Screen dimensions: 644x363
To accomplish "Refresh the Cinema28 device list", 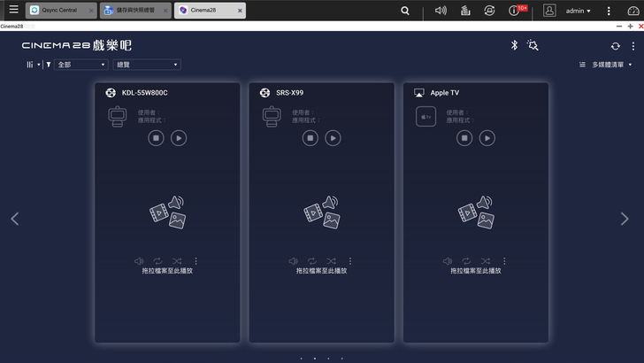I will click(x=616, y=46).
